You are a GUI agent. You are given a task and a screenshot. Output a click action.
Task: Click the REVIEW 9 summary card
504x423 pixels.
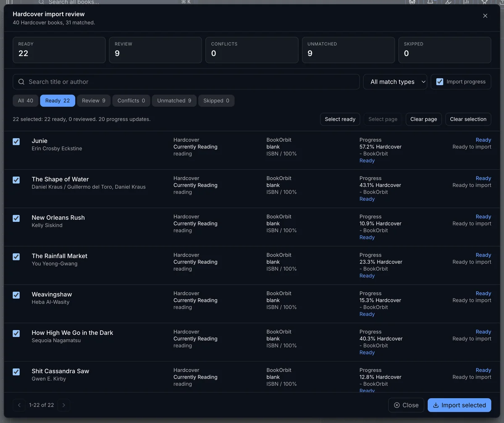155,50
